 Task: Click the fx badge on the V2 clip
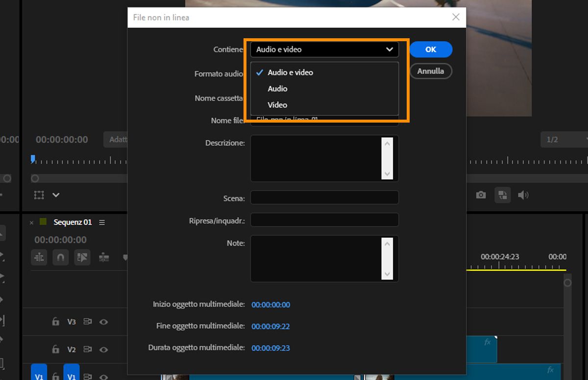tap(488, 342)
